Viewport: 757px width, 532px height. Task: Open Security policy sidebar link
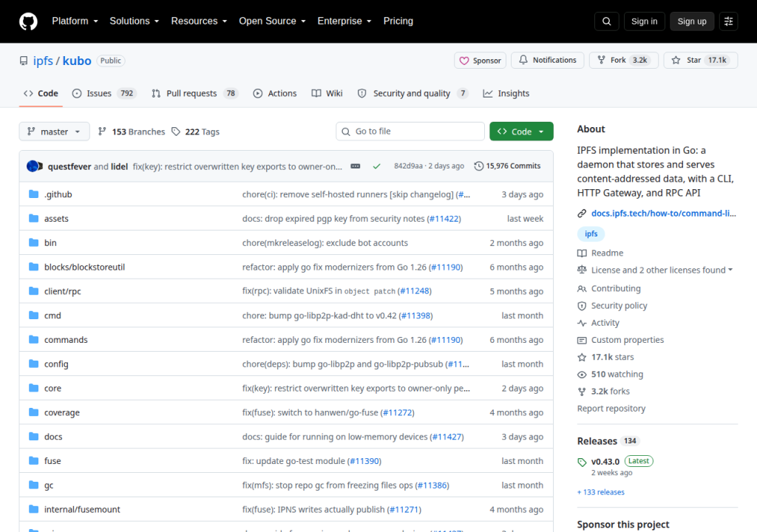(x=612, y=306)
